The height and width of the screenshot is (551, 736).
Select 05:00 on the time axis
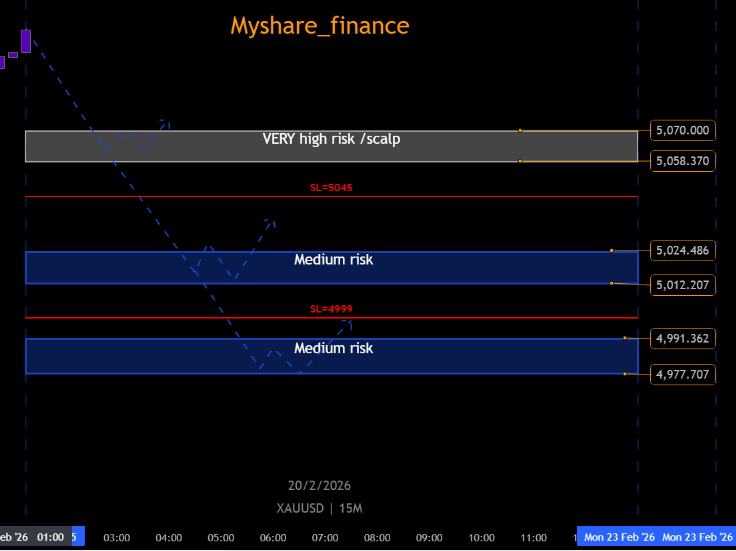coord(221,537)
